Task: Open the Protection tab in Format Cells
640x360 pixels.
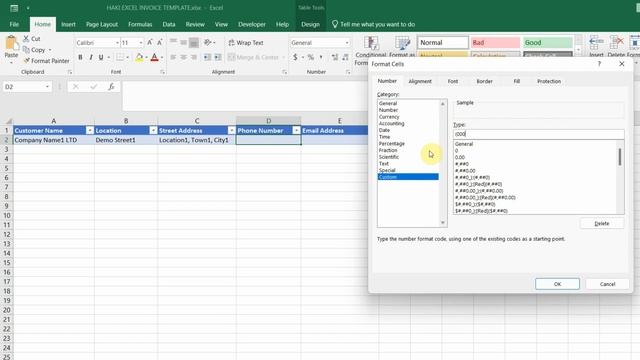Action: 549,81
